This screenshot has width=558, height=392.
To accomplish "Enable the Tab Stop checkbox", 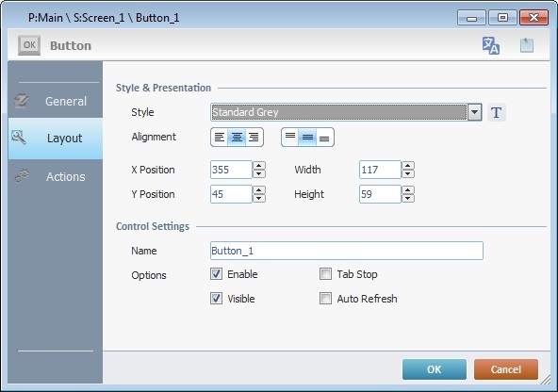I will (325, 274).
